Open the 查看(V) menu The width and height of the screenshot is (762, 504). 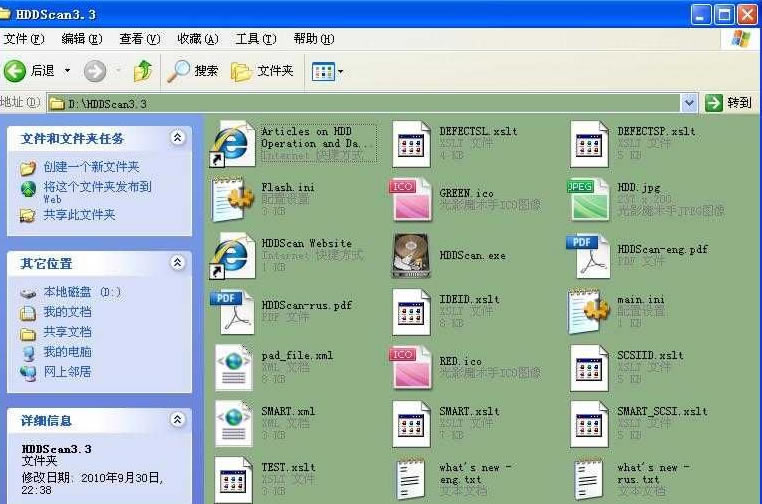(x=139, y=39)
